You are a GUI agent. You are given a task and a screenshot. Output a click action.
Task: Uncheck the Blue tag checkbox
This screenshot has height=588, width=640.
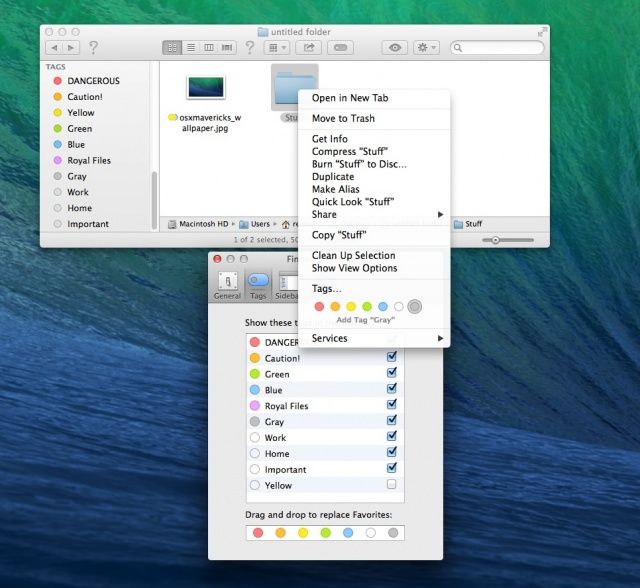click(391, 388)
